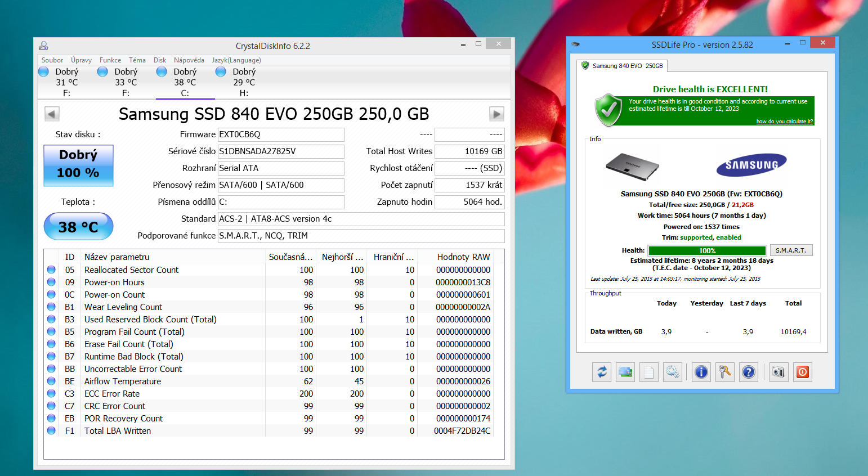
Task: Click status orb of Total LBA Written
Action: click(51, 430)
